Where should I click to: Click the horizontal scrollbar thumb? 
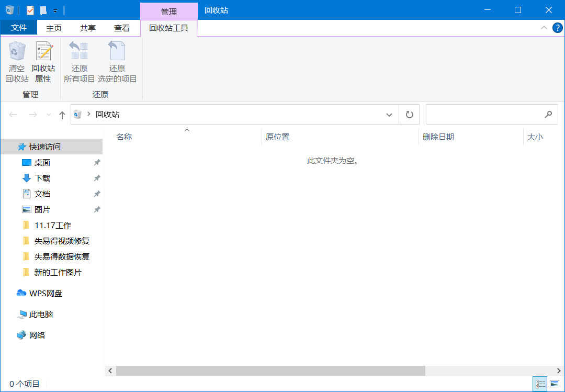270,371
